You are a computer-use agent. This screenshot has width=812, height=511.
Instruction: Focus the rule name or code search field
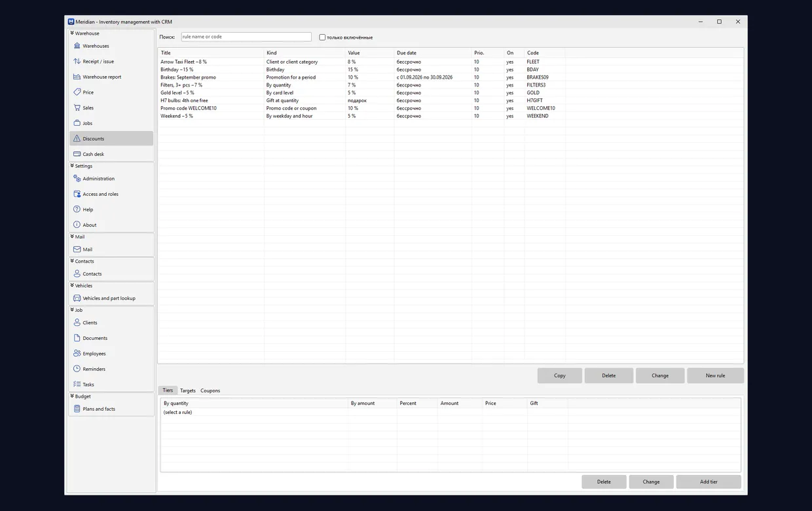point(246,37)
